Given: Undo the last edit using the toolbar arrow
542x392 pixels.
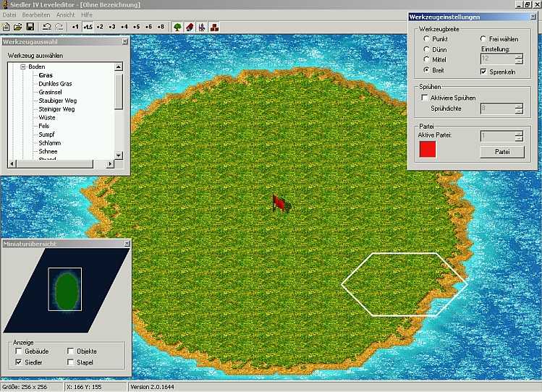Looking at the screenshot, I should 46,27.
